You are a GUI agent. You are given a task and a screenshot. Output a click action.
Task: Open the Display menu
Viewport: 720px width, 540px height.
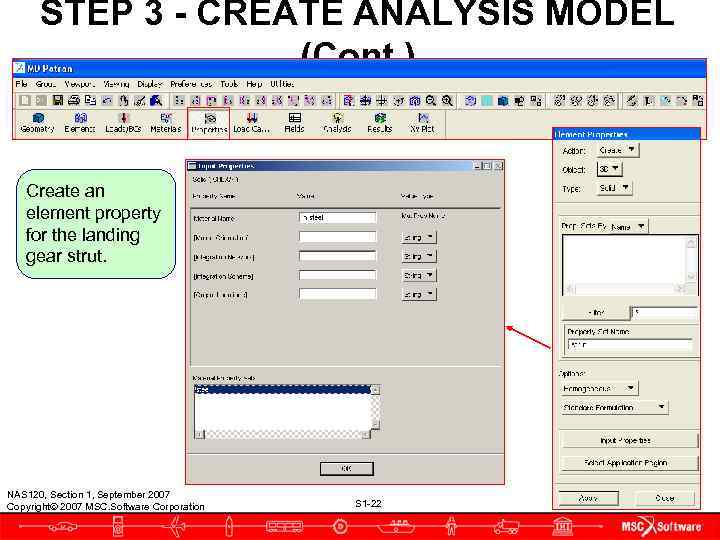click(150, 84)
